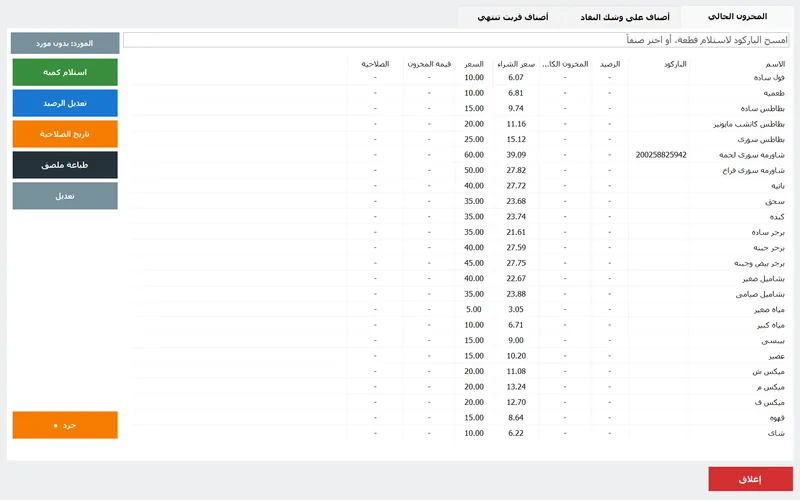The height and width of the screenshot is (500, 800).
Task: Select the شاورمه سوري لحمه item
Action: click(752, 155)
